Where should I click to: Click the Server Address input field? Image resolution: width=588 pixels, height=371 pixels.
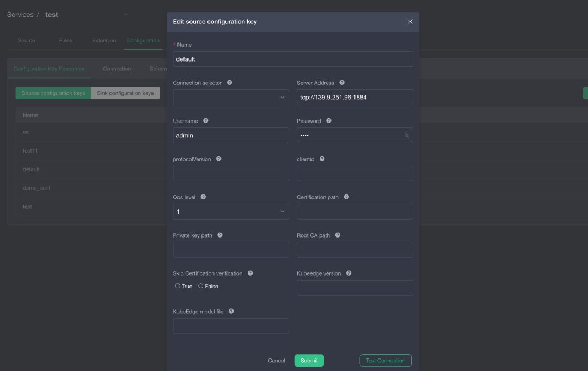[354, 98]
